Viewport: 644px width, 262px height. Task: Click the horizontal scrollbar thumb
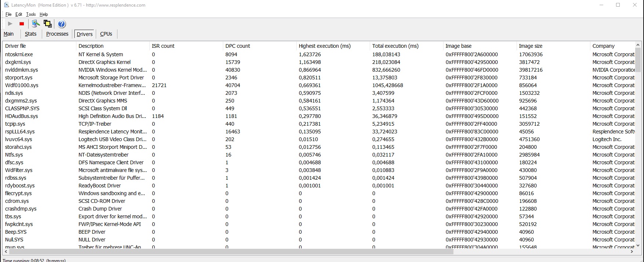click(231, 252)
